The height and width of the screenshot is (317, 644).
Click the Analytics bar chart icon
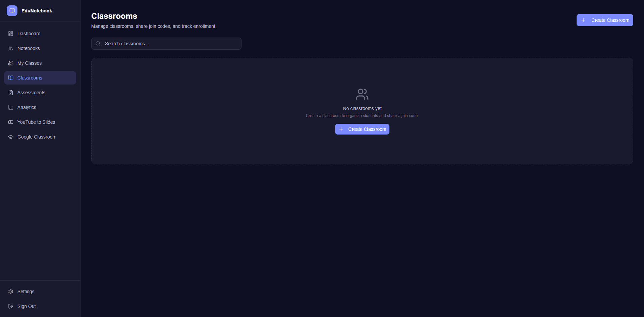pyautogui.click(x=11, y=107)
